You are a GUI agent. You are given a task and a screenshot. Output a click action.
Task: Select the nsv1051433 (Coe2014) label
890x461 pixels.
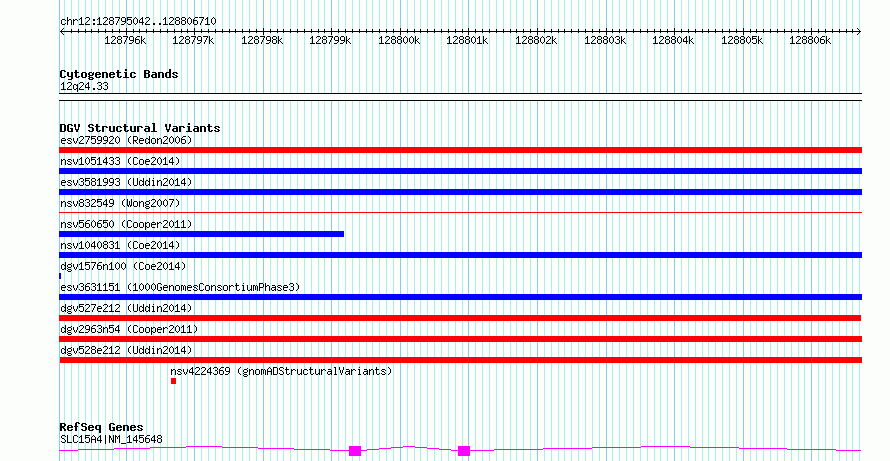click(120, 161)
